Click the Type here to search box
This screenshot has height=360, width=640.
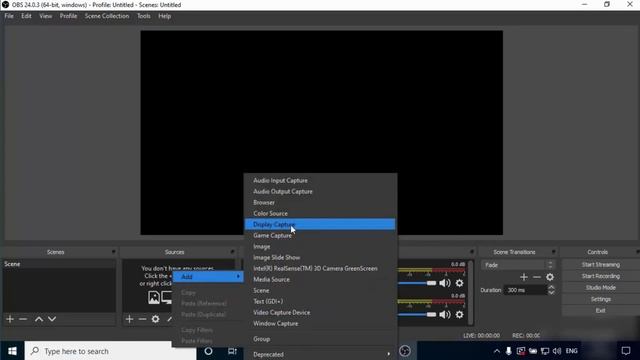[x=110, y=351]
